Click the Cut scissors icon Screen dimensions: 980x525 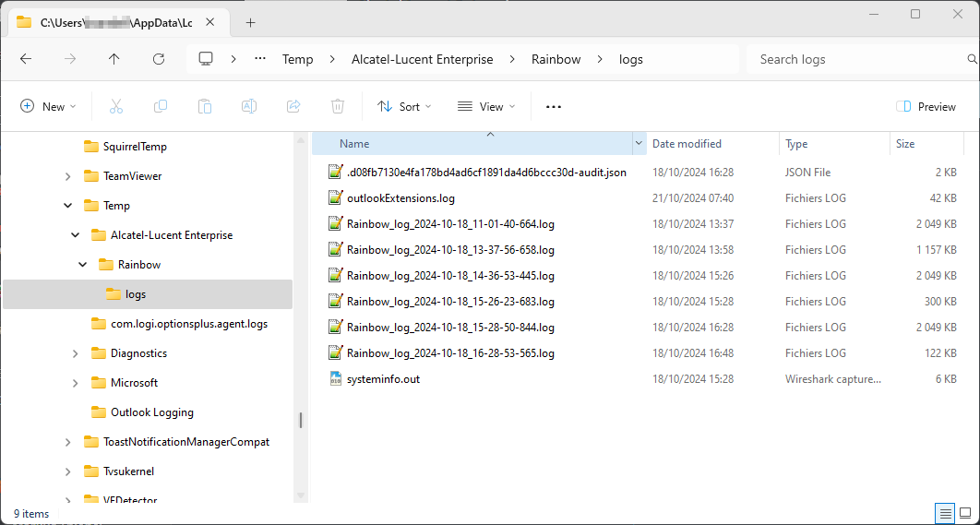[116, 106]
